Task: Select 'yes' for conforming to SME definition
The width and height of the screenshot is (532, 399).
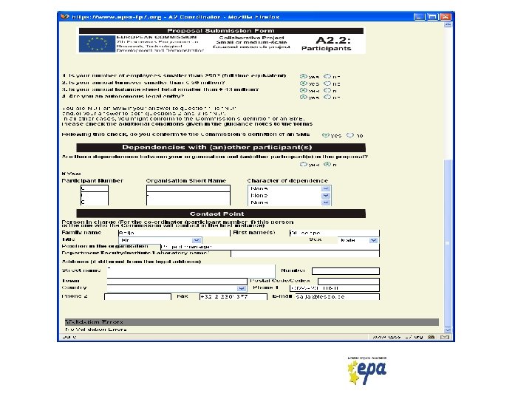Action: pos(325,135)
